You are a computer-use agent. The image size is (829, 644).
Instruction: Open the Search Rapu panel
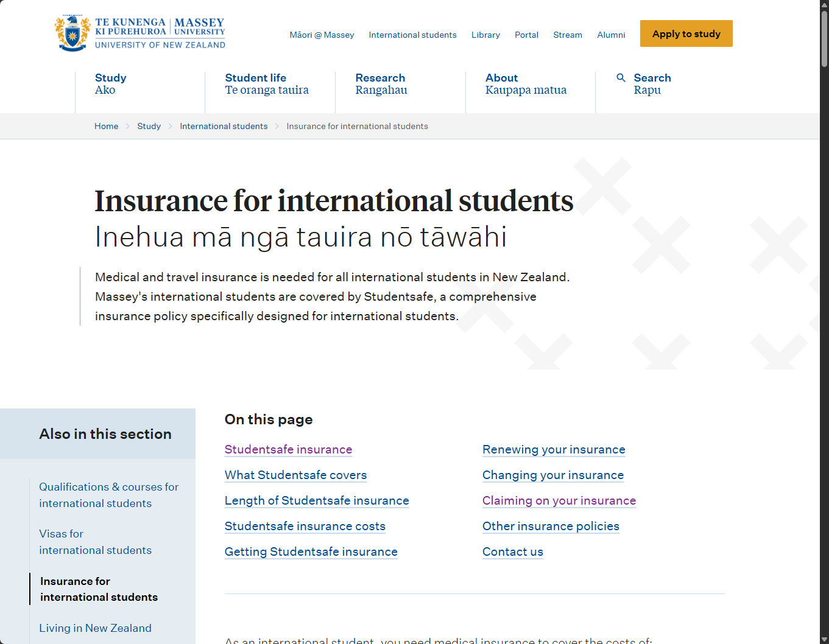[x=652, y=84]
